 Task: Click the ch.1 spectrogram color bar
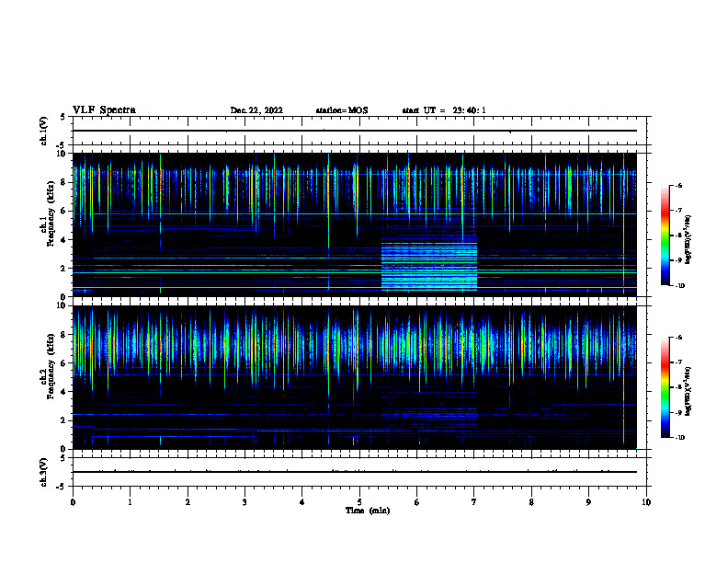[665, 236]
